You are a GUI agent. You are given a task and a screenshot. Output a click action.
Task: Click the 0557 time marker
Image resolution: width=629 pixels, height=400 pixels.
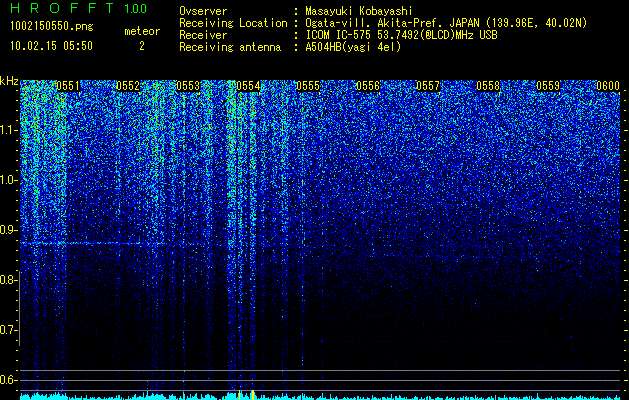click(x=428, y=86)
